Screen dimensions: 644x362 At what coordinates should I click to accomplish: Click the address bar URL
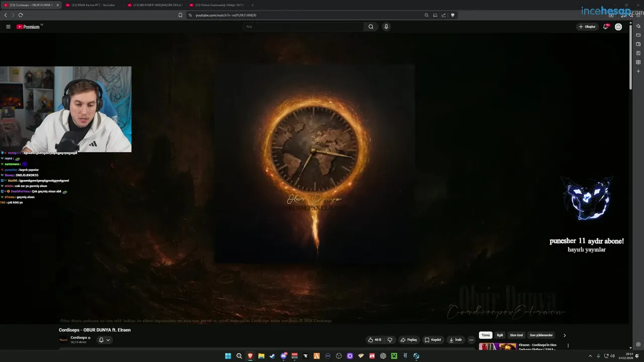226,15
